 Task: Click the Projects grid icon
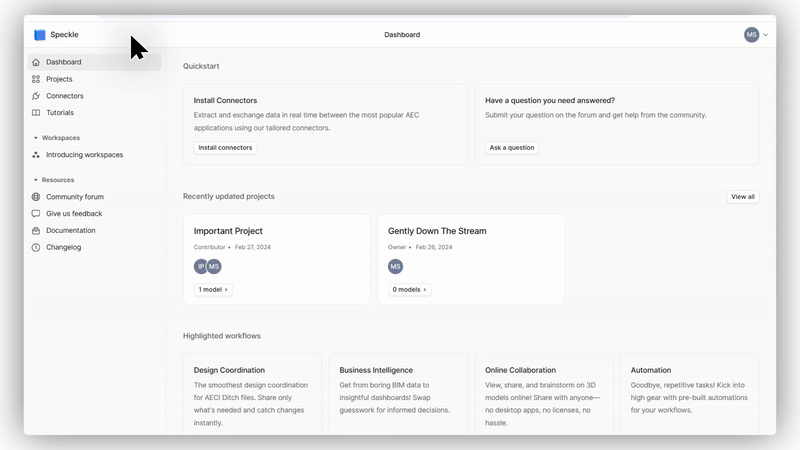tap(36, 79)
